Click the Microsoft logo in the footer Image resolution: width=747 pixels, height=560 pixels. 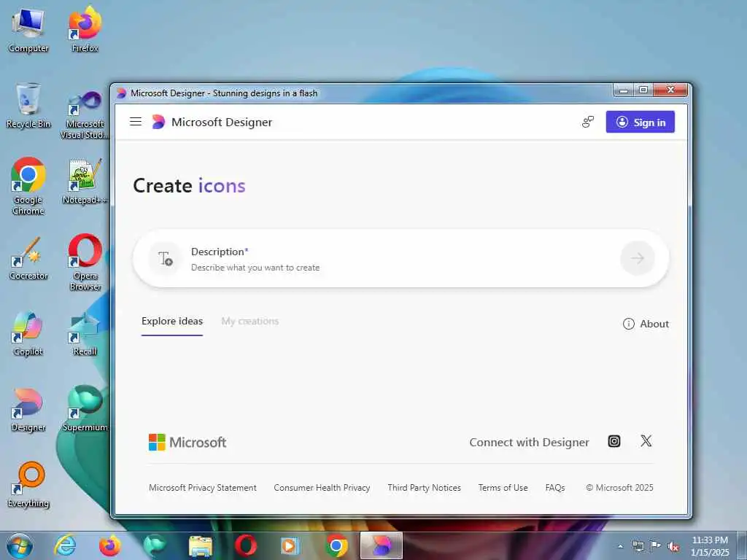pyautogui.click(x=187, y=443)
